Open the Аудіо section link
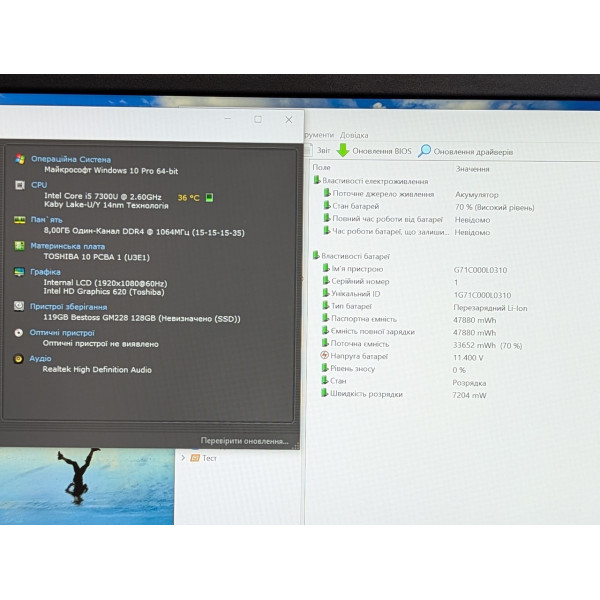 click(40, 358)
